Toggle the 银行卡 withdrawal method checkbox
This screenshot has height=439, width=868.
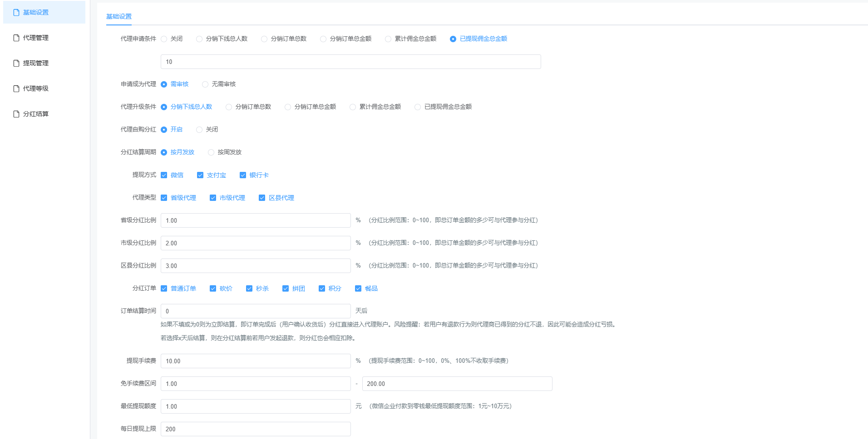click(243, 175)
